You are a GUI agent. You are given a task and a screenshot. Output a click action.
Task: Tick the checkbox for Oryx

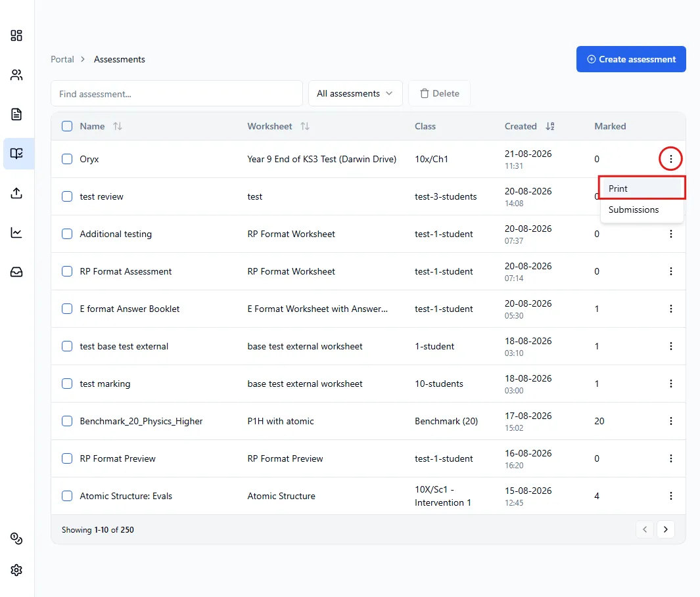pos(67,159)
